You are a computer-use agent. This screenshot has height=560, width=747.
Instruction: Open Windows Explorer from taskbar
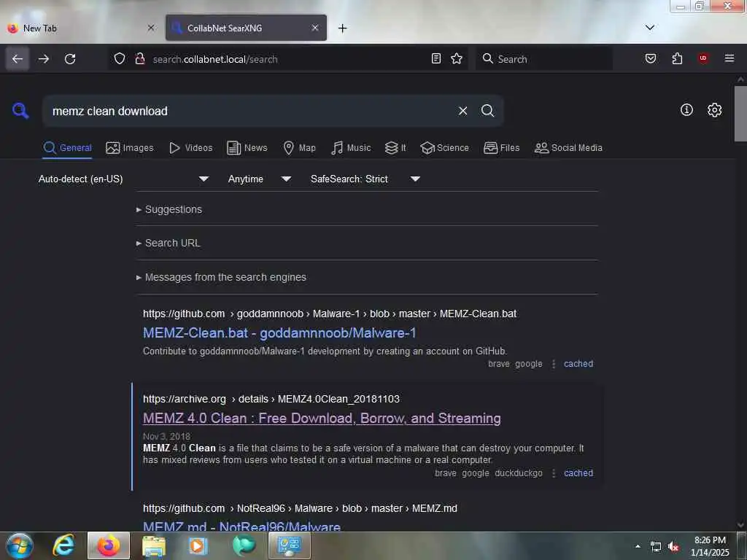pos(153,545)
